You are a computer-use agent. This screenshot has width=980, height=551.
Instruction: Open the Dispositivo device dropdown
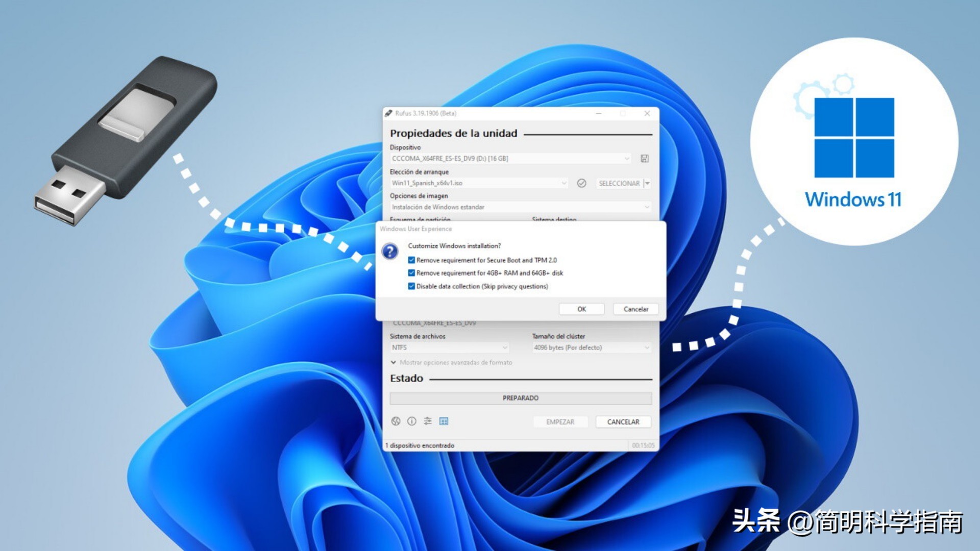pyautogui.click(x=627, y=159)
